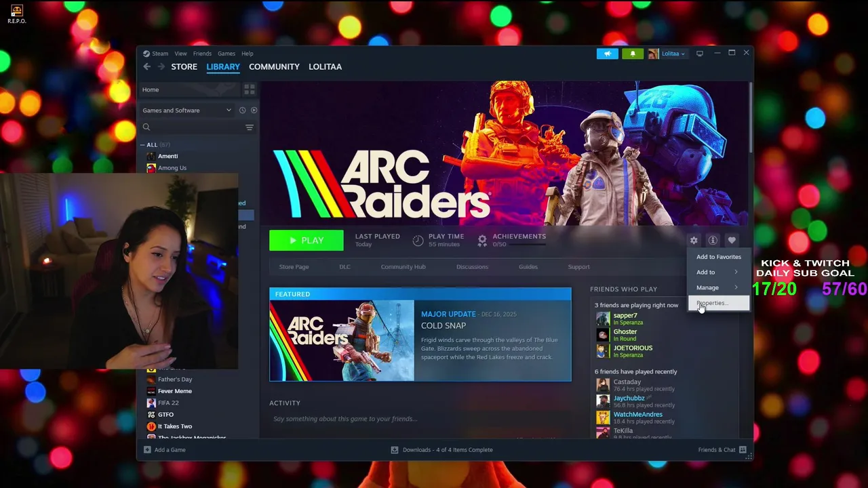Expand the Add to submenu
The image size is (868, 488).
pos(718,272)
